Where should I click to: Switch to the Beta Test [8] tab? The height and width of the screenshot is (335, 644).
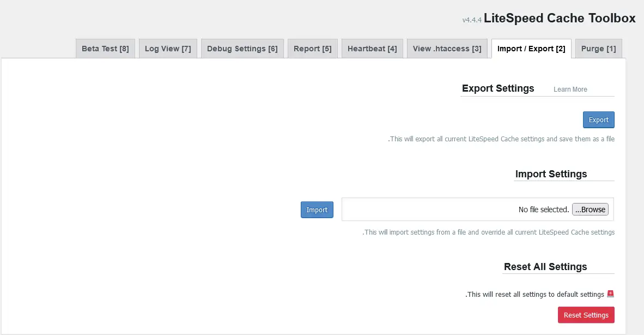click(105, 49)
